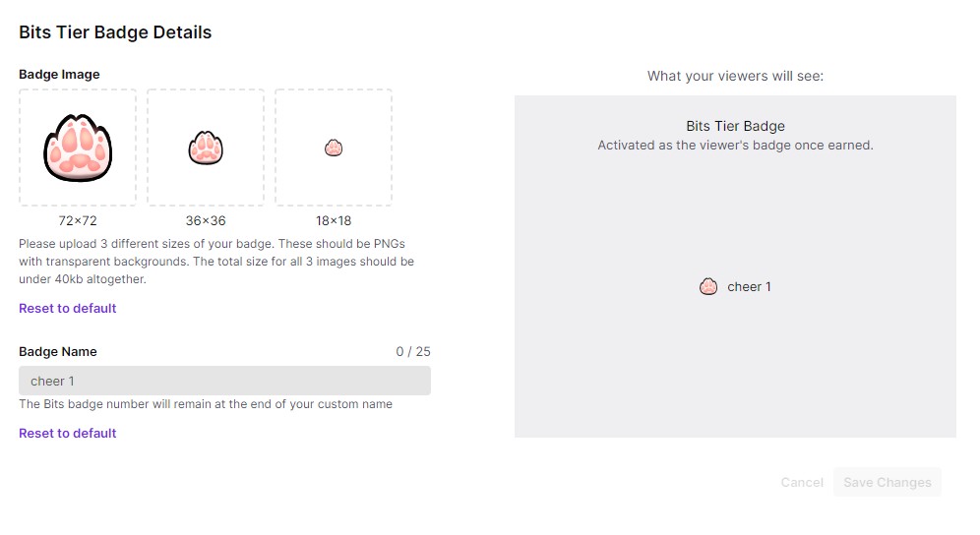The width and height of the screenshot is (980, 535).
Task: Click "What your viewers will see" caption
Action: click(735, 76)
